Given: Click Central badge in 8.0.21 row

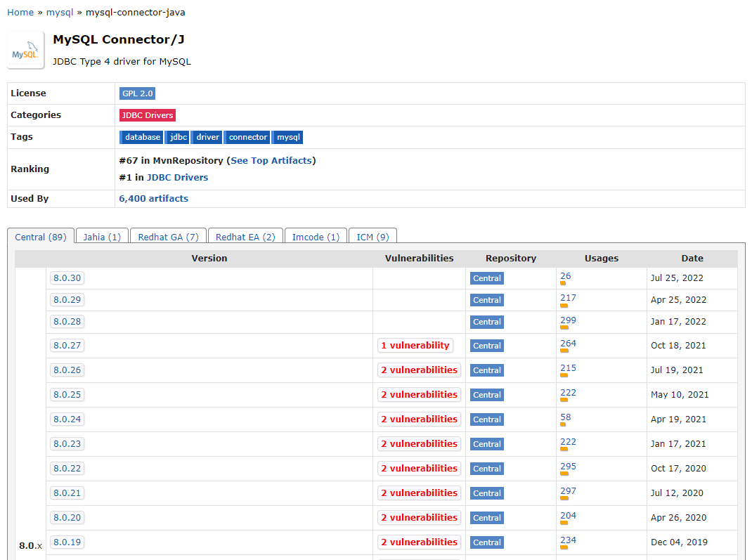Looking at the screenshot, I should tap(487, 493).
